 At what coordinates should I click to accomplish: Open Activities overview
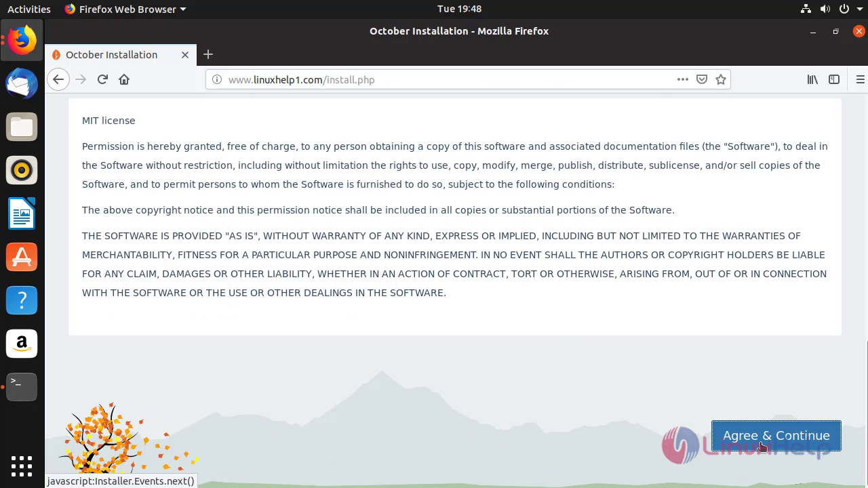click(x=28, y=9)
